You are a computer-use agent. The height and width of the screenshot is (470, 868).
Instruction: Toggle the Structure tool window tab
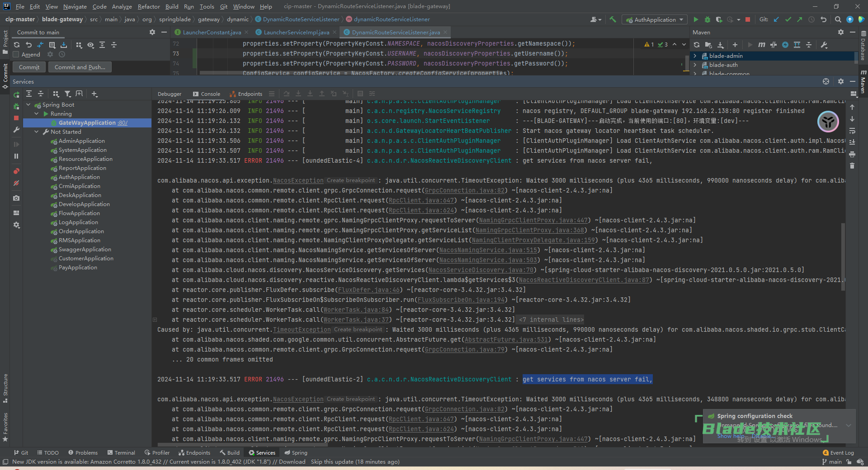pos(5,389)
